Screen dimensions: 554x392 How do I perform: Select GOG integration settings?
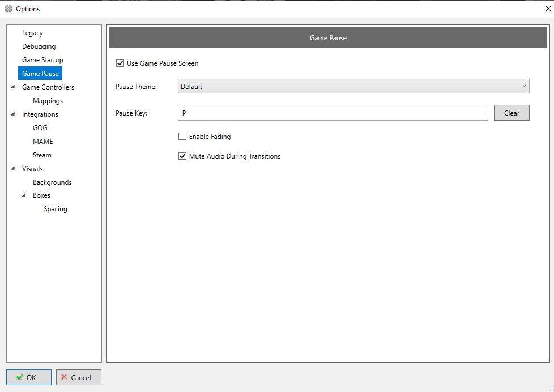coord(40,128)
